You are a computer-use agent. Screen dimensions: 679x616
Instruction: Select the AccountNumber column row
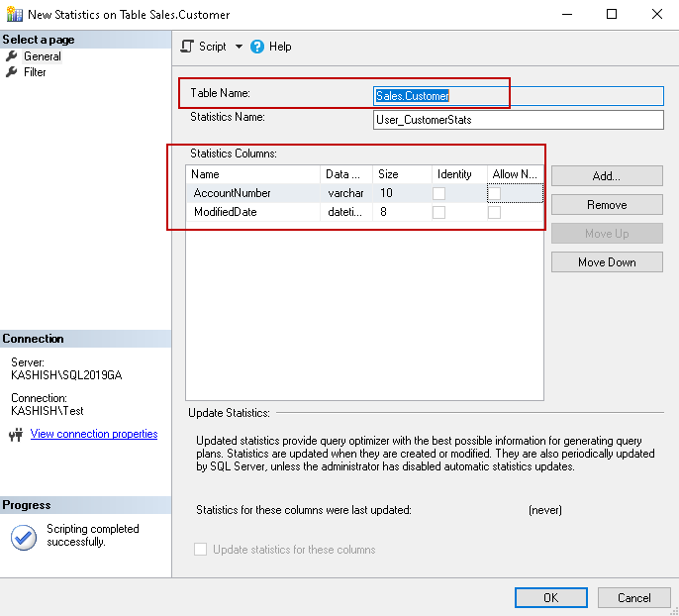click(364, 193)
